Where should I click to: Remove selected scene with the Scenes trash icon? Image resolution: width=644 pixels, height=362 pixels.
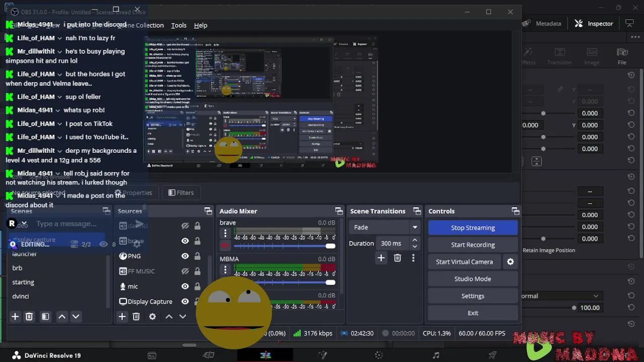(x=29, y=316)
